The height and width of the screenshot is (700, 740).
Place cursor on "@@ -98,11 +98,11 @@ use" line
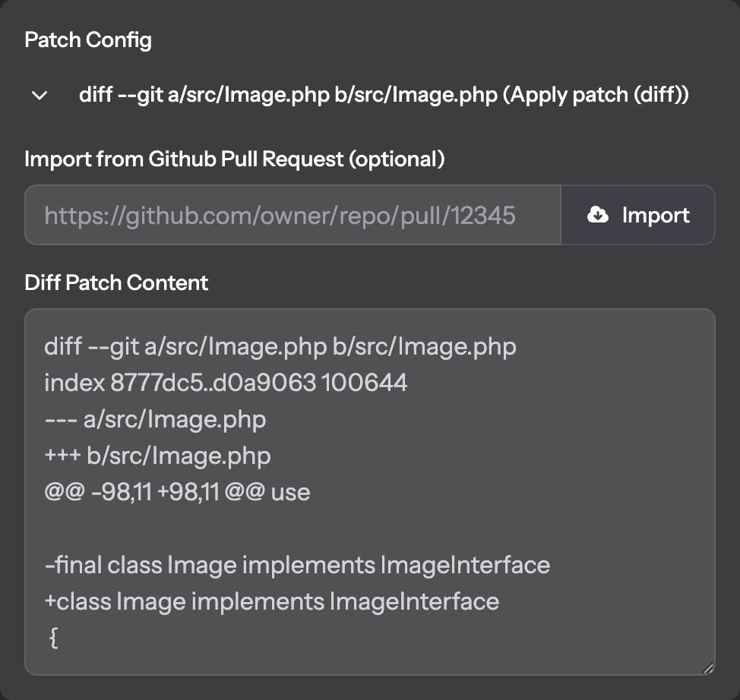click(x=178, y=492)
